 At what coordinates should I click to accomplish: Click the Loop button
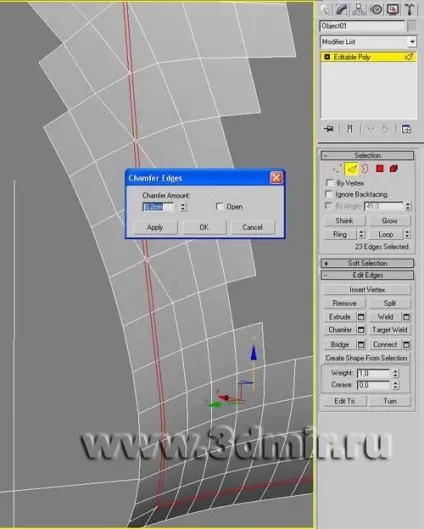point(386,234)
